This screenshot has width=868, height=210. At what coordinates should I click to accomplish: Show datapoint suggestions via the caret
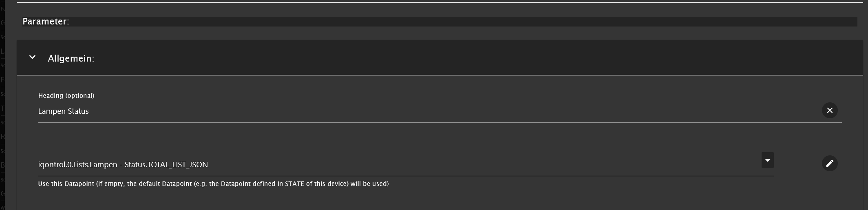pyautogui.click(x=767, y=160)
